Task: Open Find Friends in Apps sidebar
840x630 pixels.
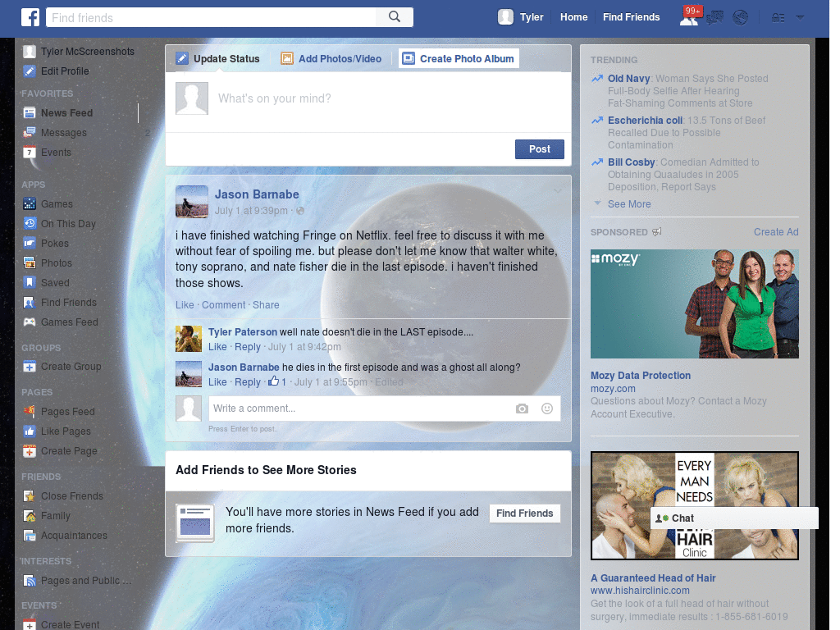Action: 60,302
